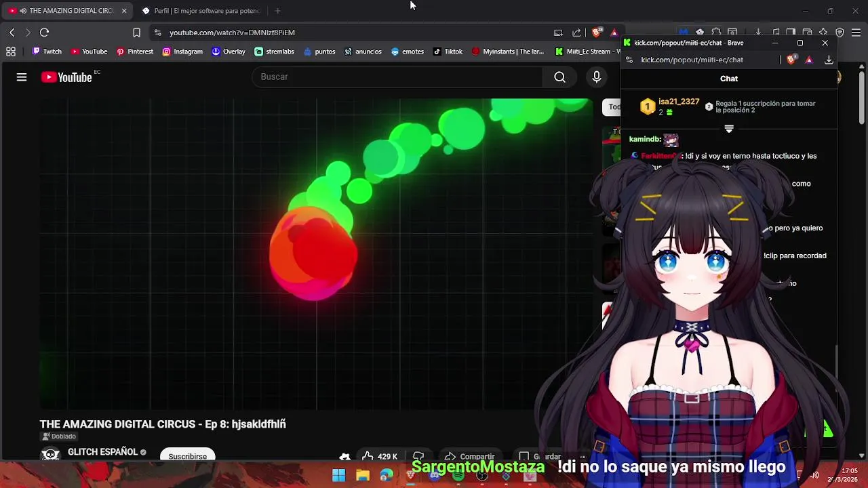Mute the tab via the speaker icon
Viewport: 868px width, 488px height.
coord(23,11)
